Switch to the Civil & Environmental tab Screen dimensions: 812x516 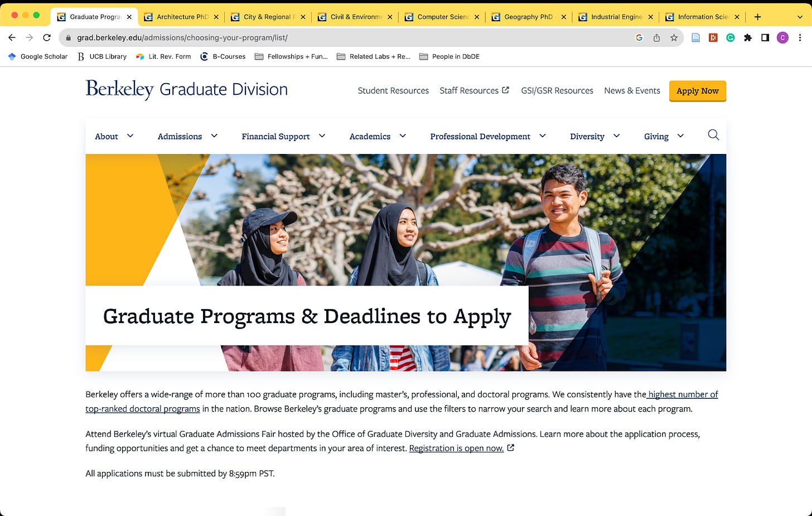point(355,17)
